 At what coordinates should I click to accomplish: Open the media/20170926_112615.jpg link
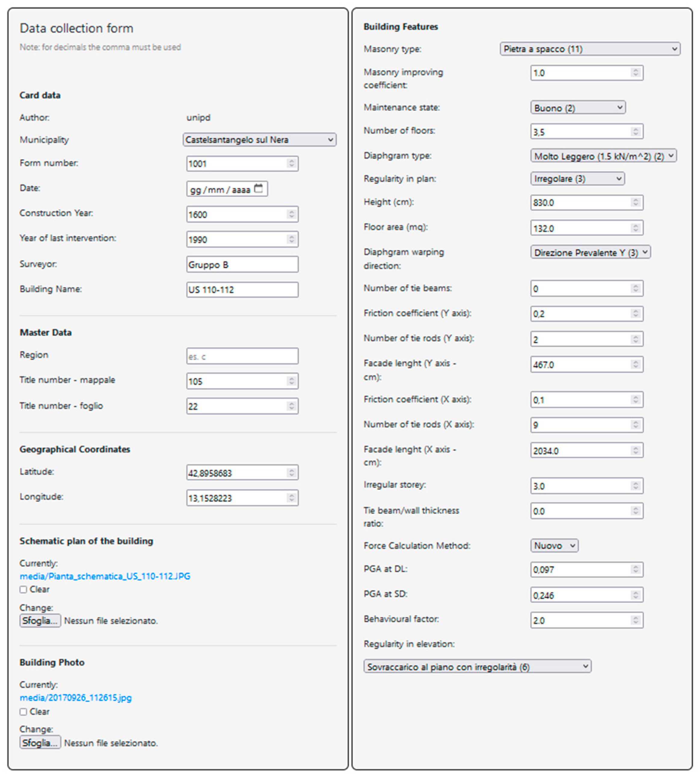click(x=76, y=698)
